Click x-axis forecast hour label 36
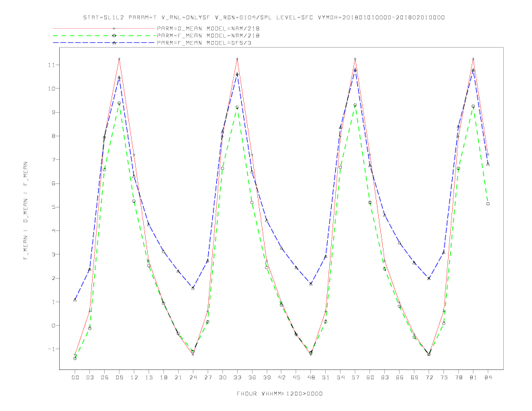This screenshot has width=532, height=411. [x=252, y=377]
